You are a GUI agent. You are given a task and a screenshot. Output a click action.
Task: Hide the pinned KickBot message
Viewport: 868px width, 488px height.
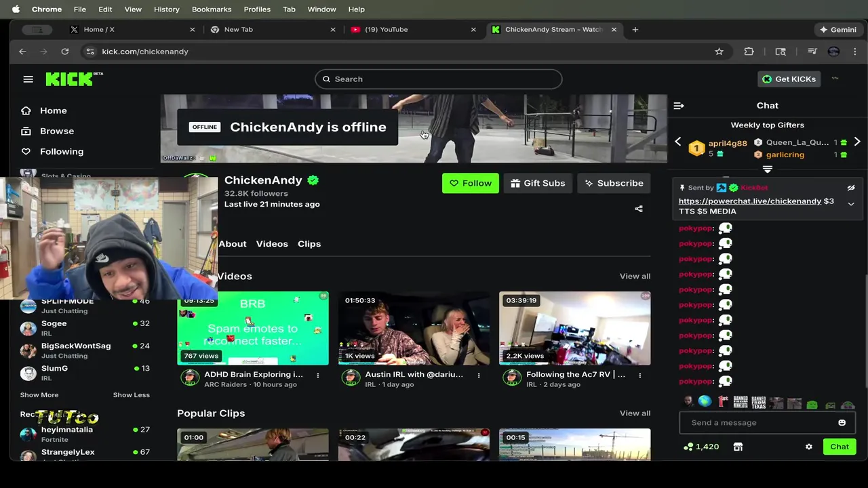point(851,188)
